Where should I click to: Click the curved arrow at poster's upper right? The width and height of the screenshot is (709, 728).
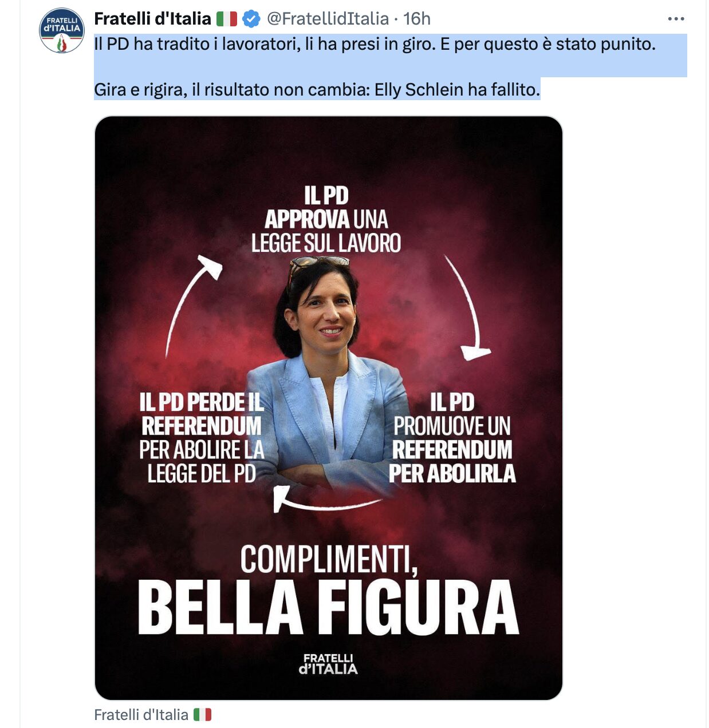coord(467,308)
